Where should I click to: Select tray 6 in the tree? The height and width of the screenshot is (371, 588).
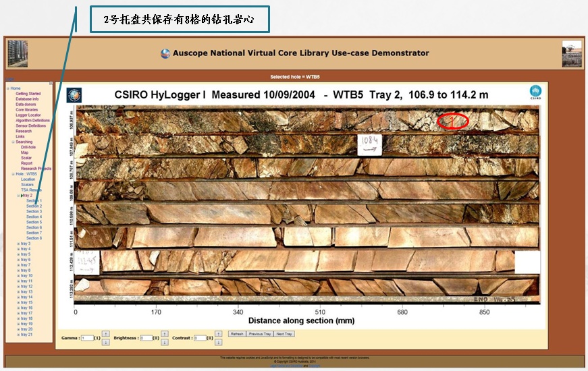[26, 260]
